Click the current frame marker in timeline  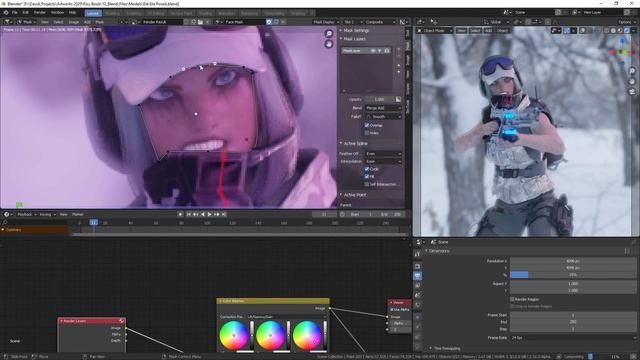(94, 222)
